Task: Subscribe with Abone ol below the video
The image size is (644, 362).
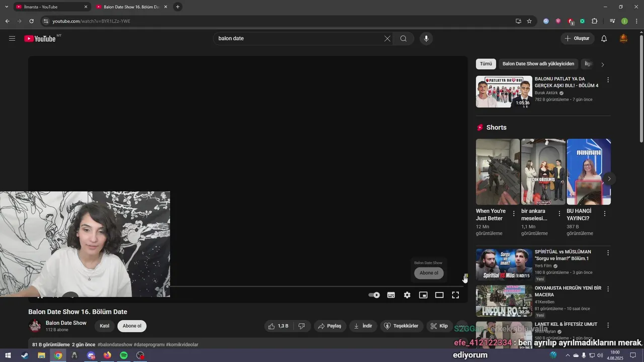Action: tap(132, 326)
